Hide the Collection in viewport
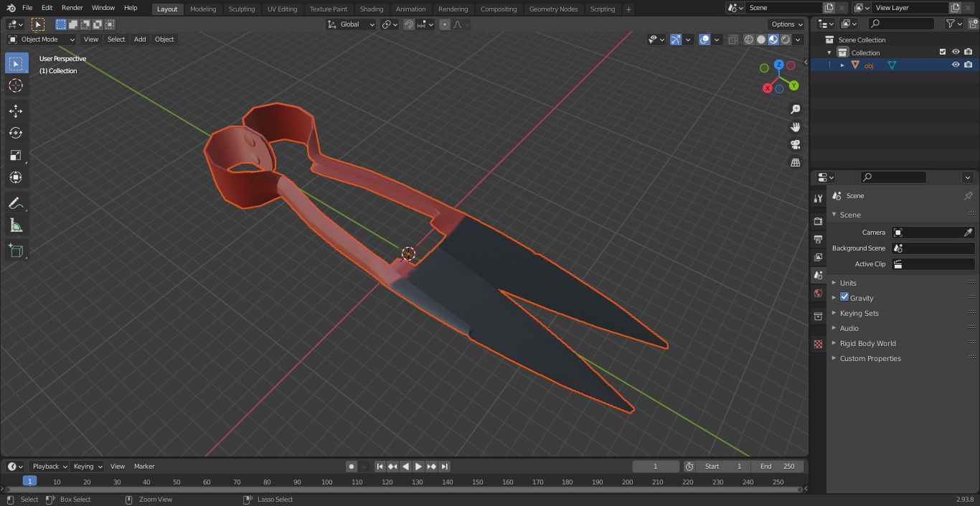This screenshot has width=980, height=506. pos(956,52)
